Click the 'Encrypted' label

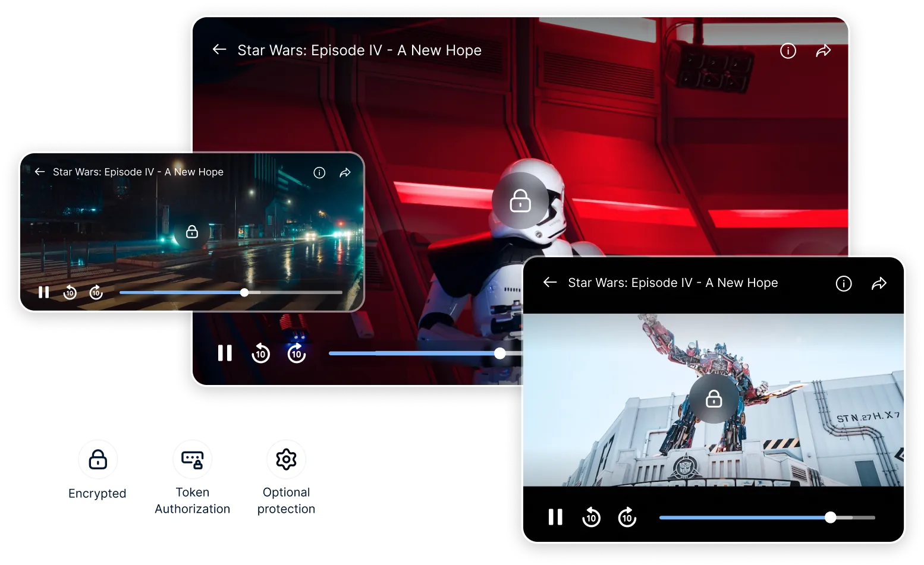pos(98,494)
